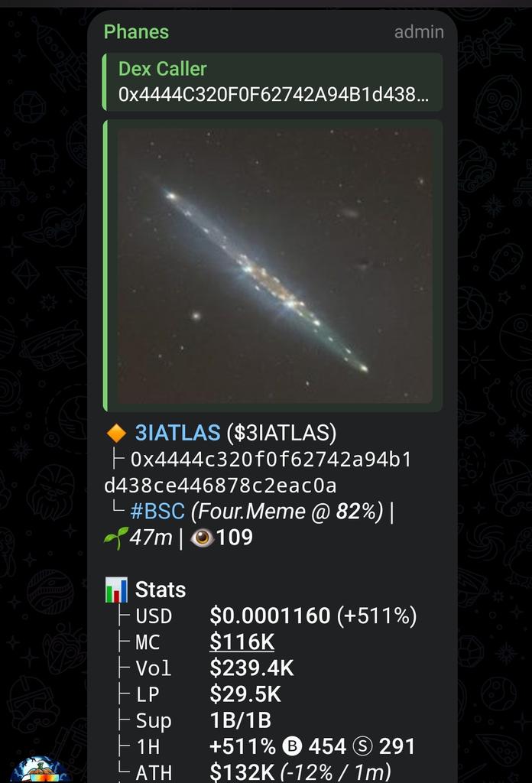Viewport: 532px width, 783px height.
Task: Click the Four.Meme @ 82% text
Action: point(287,512)
